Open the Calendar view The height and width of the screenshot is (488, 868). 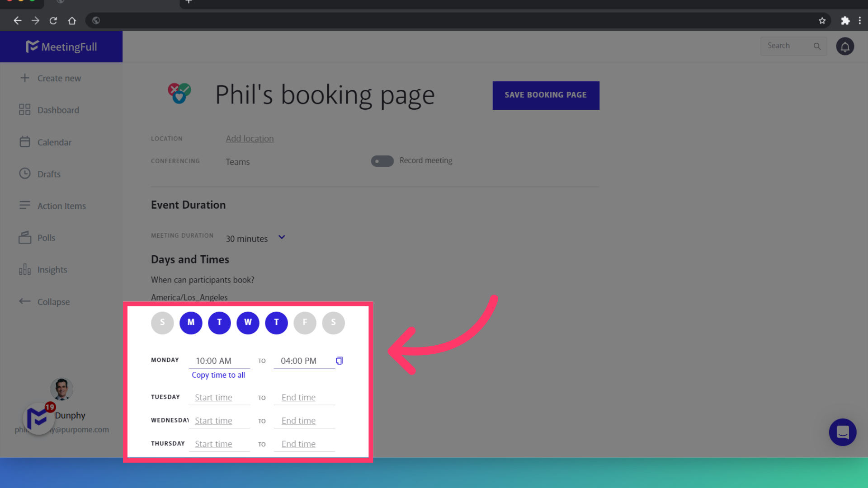(x=54, y=142)
